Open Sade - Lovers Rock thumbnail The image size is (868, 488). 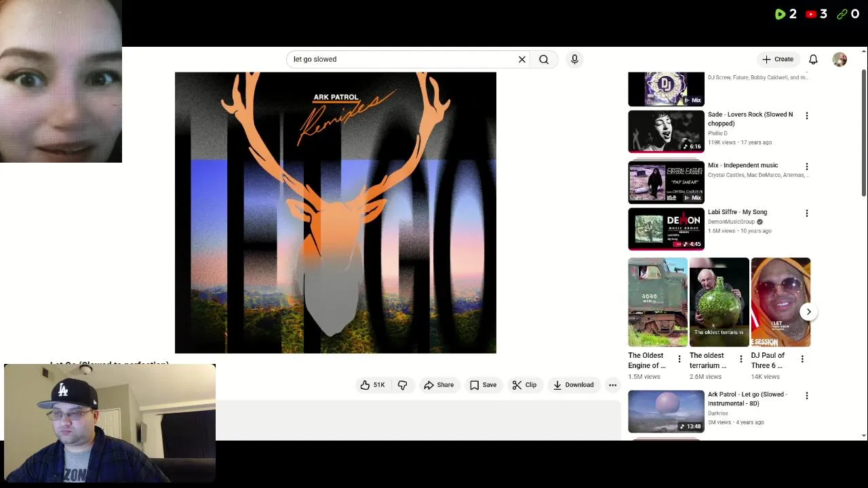click(x=666, y=131)
